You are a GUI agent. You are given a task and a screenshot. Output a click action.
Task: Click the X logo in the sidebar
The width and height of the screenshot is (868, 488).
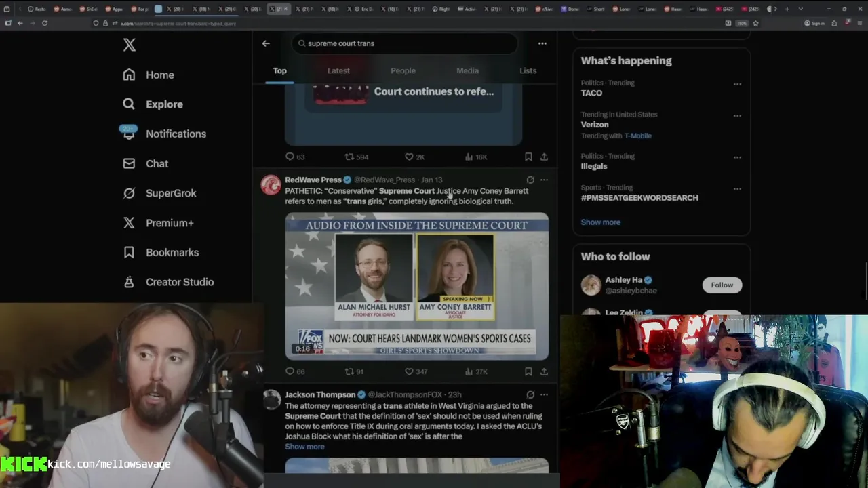click(129, 45)
